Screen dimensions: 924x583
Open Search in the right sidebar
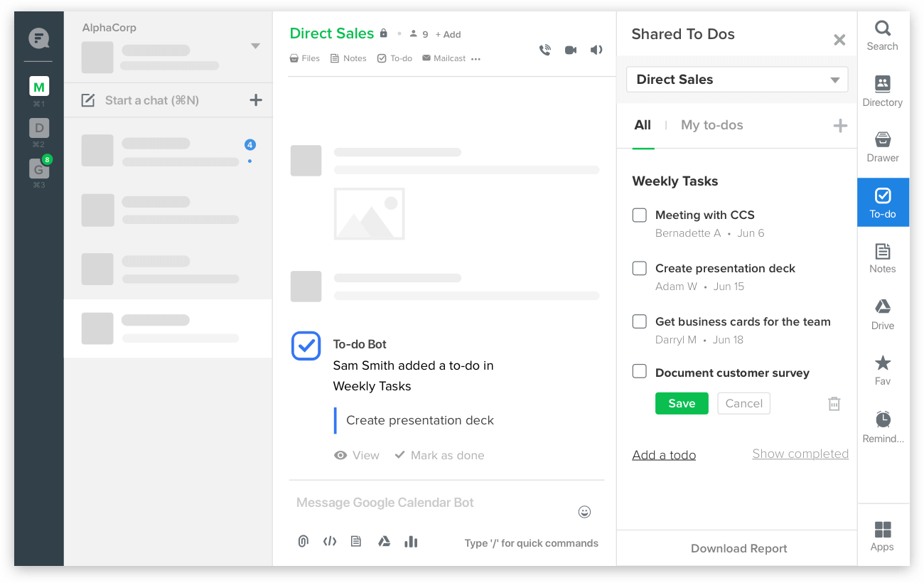(882, 36)
